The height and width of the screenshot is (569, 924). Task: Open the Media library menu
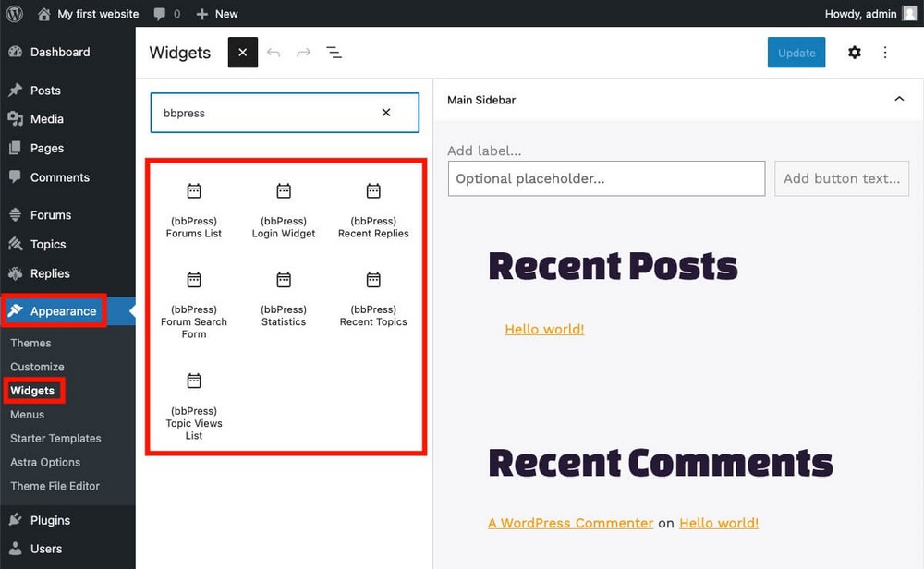pos(46,119)
